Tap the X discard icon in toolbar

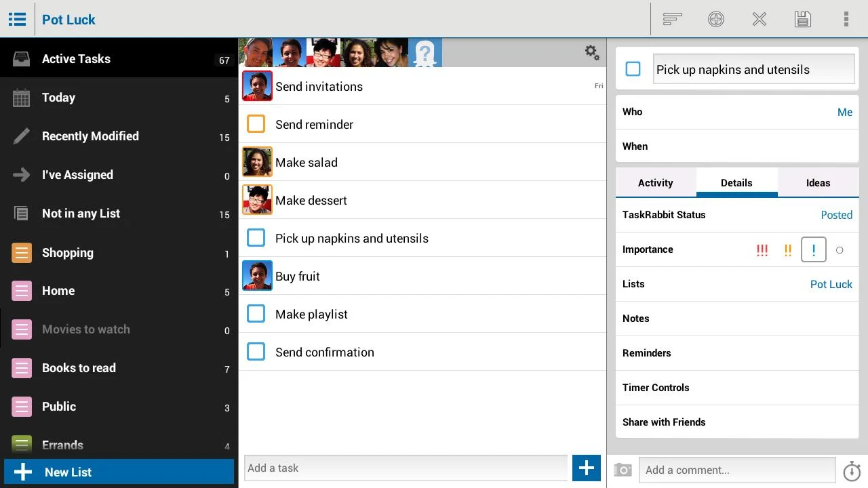pos(759,19)
